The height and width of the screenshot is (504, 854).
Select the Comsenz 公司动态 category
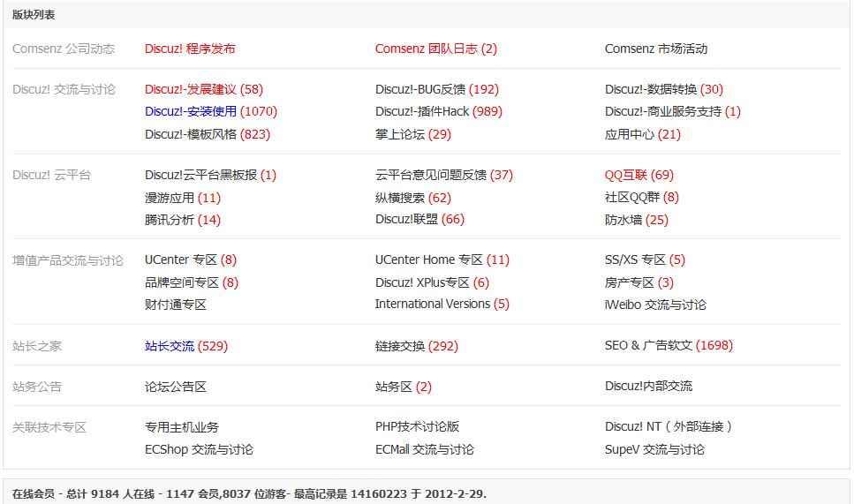(x=64, y=49)
